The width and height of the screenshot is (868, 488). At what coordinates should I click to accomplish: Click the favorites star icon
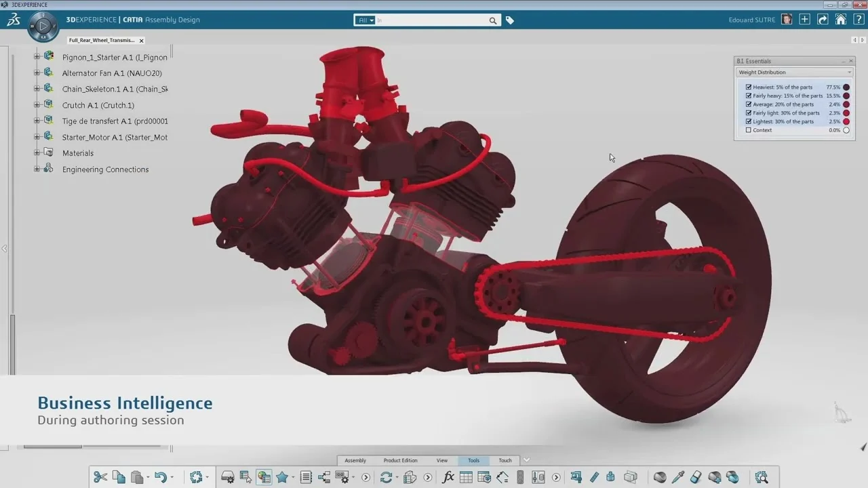pyautogui.click(x=282, y=477)
